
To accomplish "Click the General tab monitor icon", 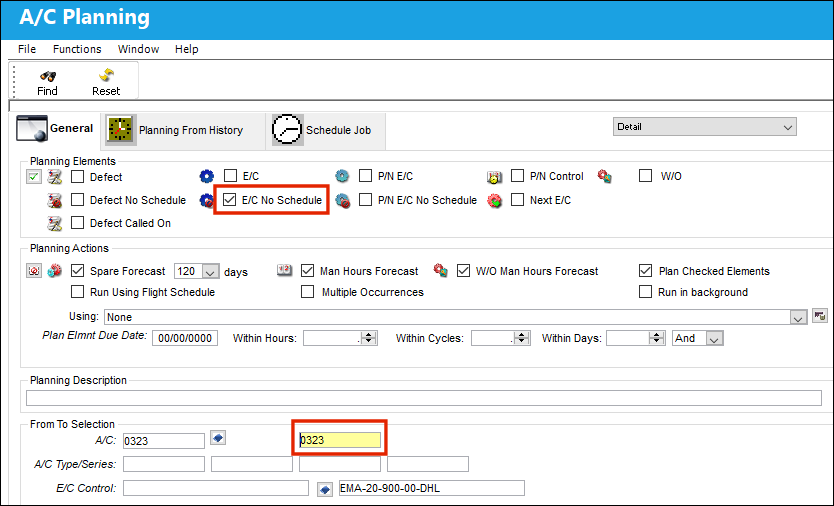I will click(x=32, y=129).
